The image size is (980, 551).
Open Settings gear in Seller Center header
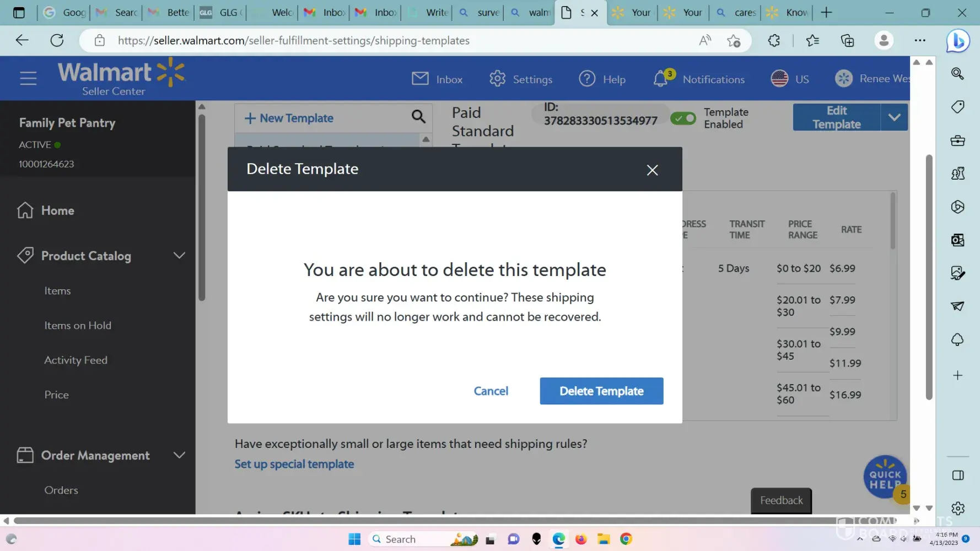(x=497, y=79)
